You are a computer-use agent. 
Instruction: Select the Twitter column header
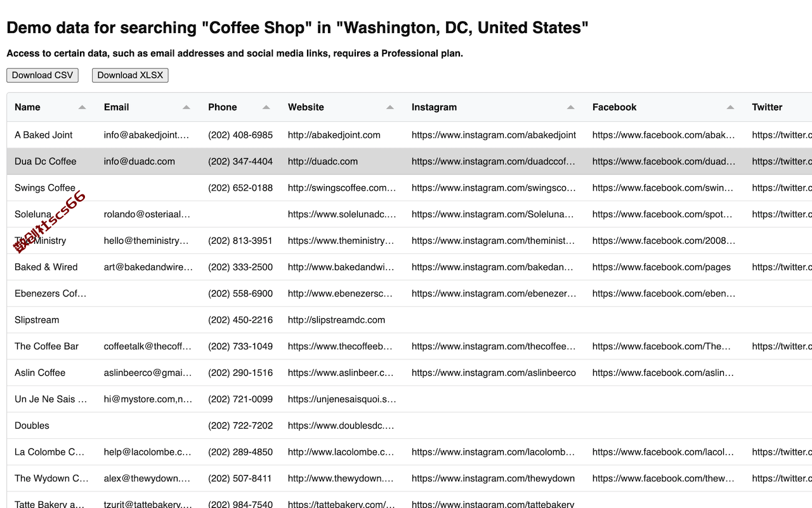(767, 107)
